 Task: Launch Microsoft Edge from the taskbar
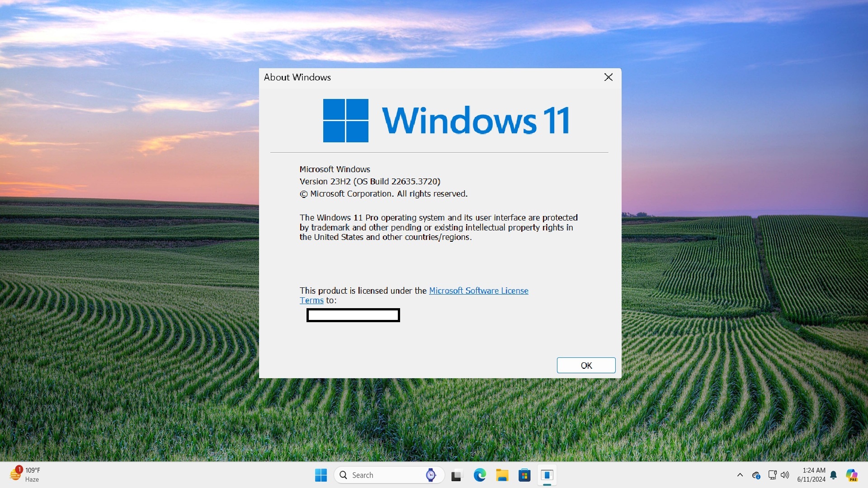coord(479,475)
